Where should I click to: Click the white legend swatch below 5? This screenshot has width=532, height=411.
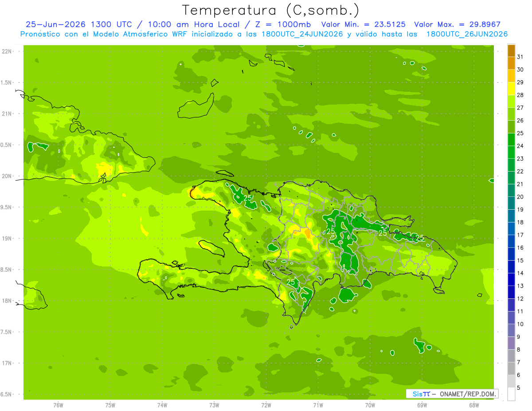coord(511,394)
